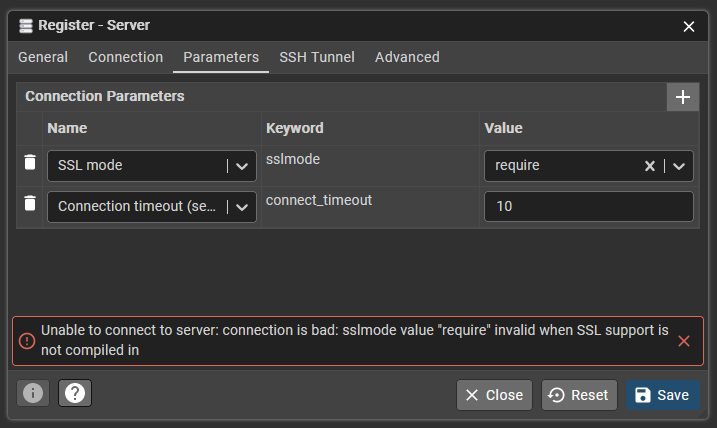Click the server icon in title bar
Screen dimensions: 717x428
(26, 25)
